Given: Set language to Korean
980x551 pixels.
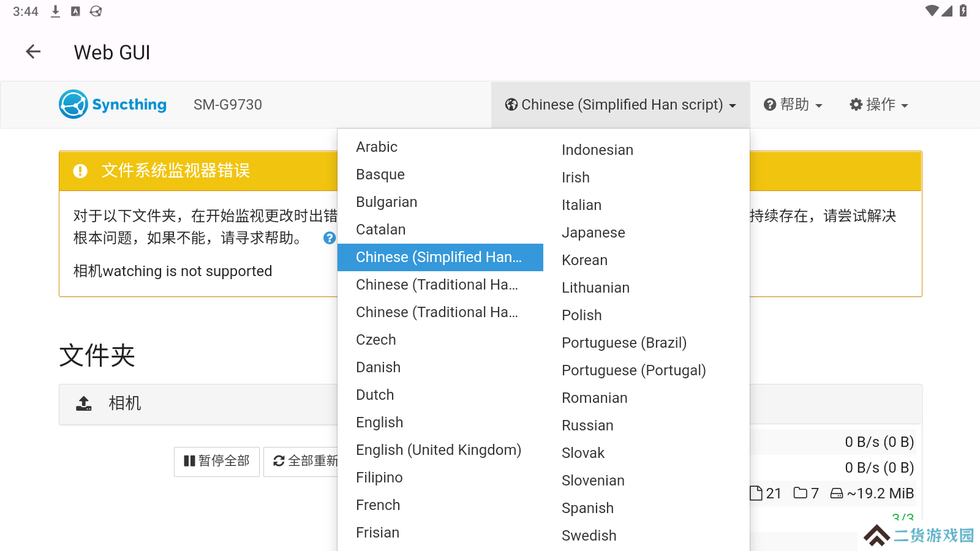Looking at the screenshot, I should click(646, 260).
